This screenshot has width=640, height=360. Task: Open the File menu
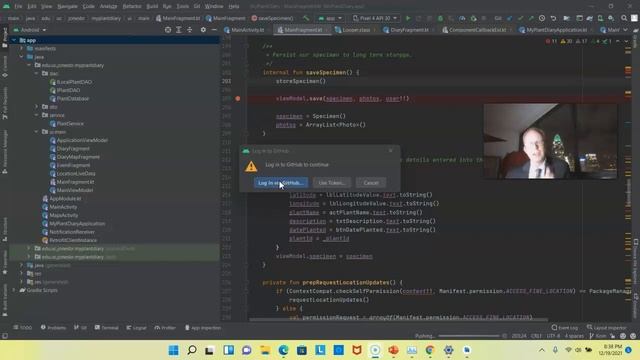pos(18,6)
